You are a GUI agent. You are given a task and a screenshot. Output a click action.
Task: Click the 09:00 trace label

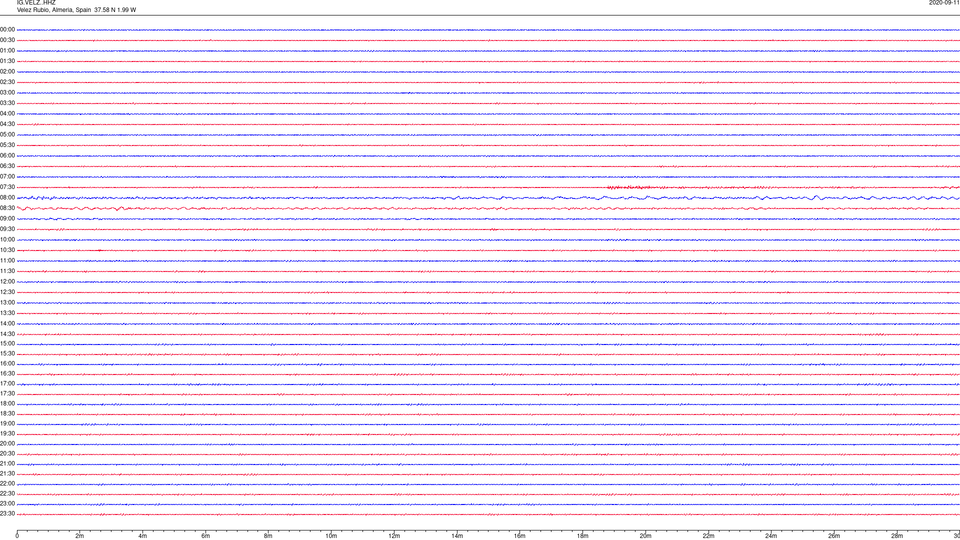[x=7, y=219]
